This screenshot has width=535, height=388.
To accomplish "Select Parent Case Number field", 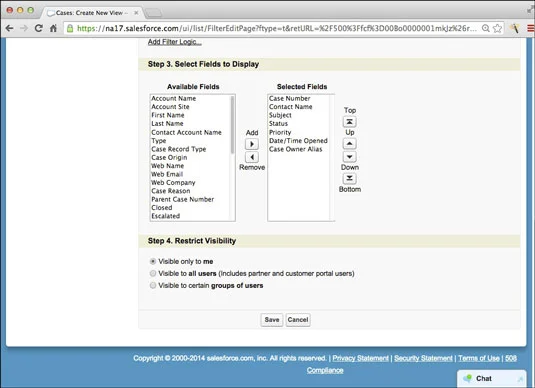I will coord(183,199).
